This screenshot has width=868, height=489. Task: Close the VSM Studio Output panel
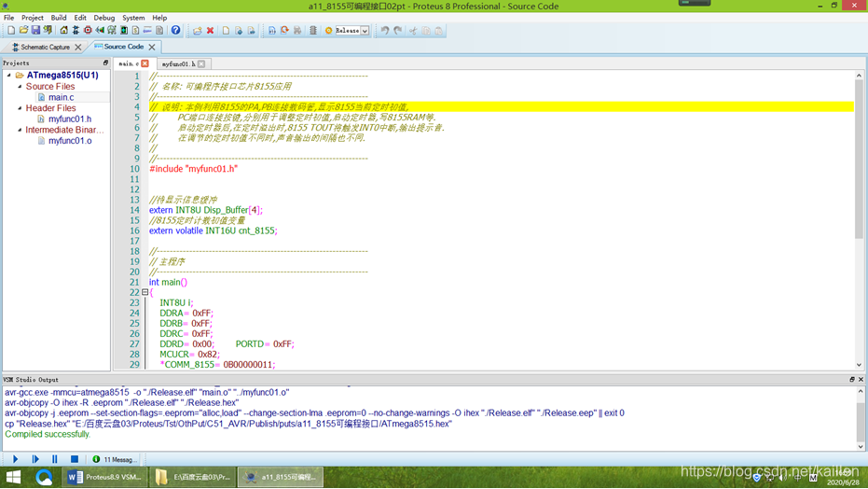861,380
